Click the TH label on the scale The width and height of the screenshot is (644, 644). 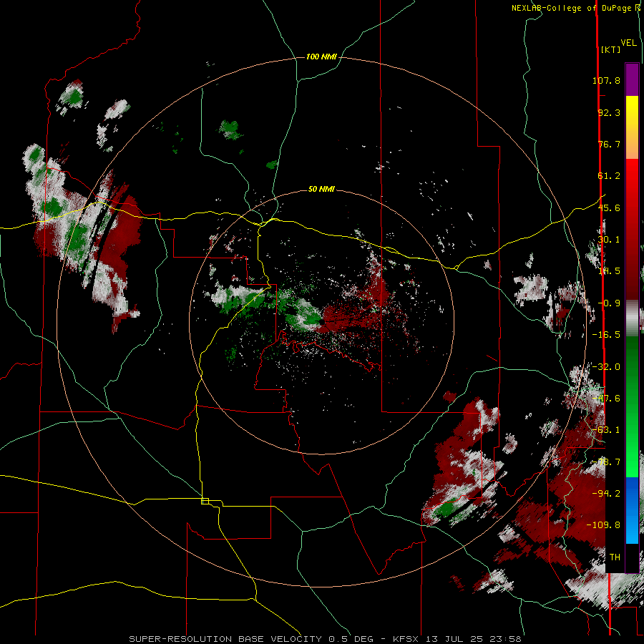tap(615, 557)
